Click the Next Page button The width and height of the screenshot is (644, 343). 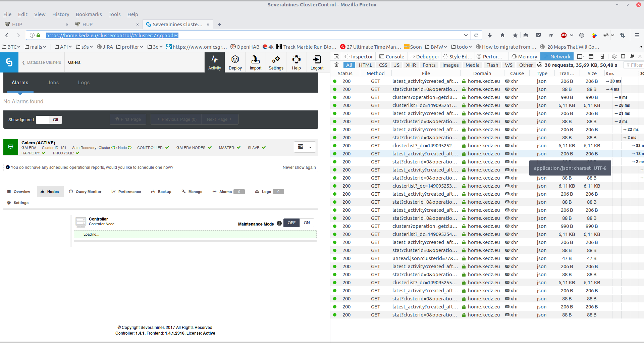click(x=220, y=119)
